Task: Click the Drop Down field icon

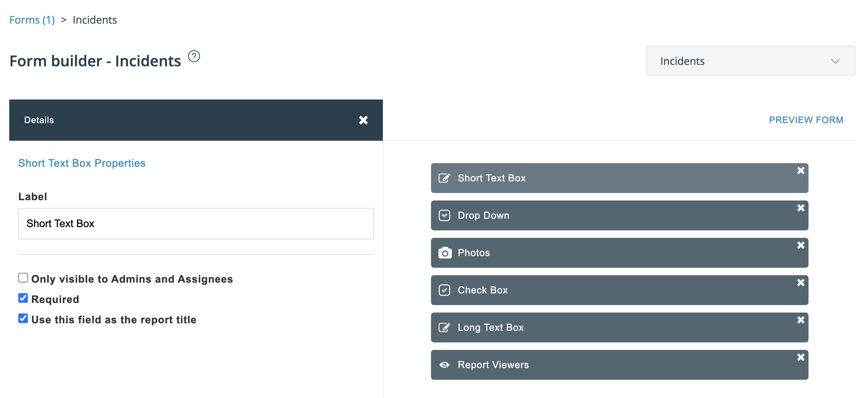Action: coord(444,215)
